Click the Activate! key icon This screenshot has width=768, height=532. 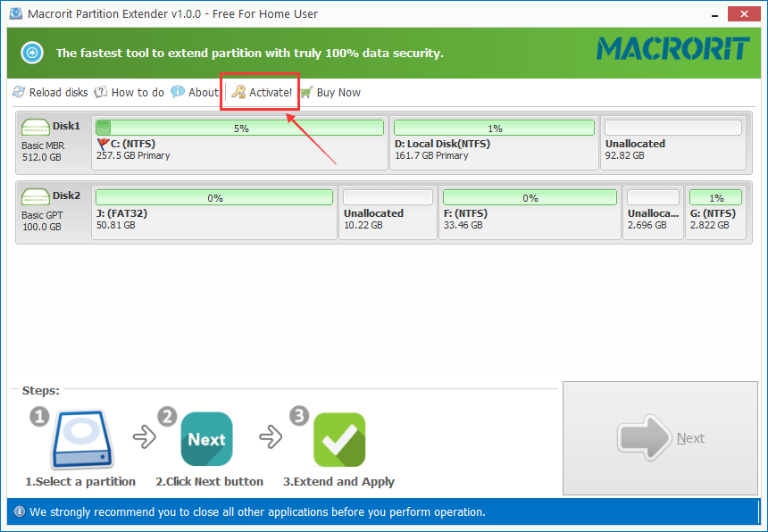[x=238, y=92]
